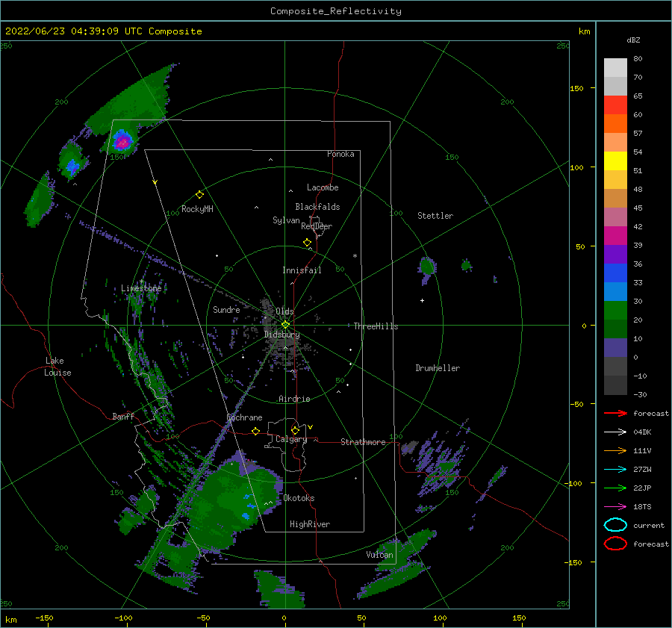The width and height of the screenshot is (672, 628).
Task: Click the Drumheller label
Action: pyautogui.click(x=438, y=368)
